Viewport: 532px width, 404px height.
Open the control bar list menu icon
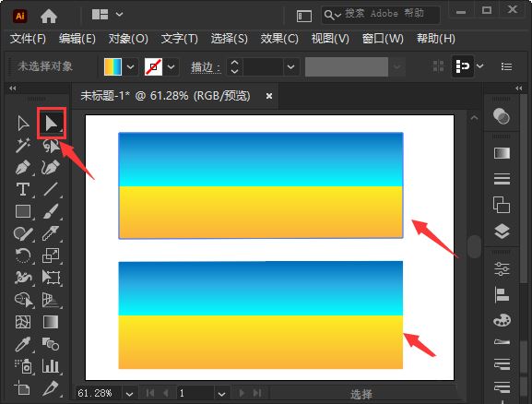[506, 66]
